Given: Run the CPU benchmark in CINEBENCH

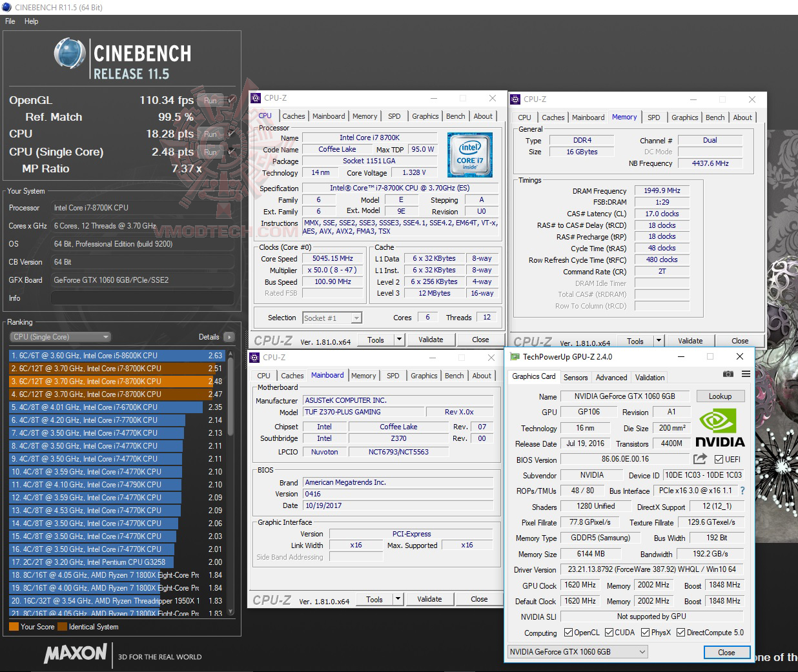Looking at the screenshot, I should (x=210, y=134).
